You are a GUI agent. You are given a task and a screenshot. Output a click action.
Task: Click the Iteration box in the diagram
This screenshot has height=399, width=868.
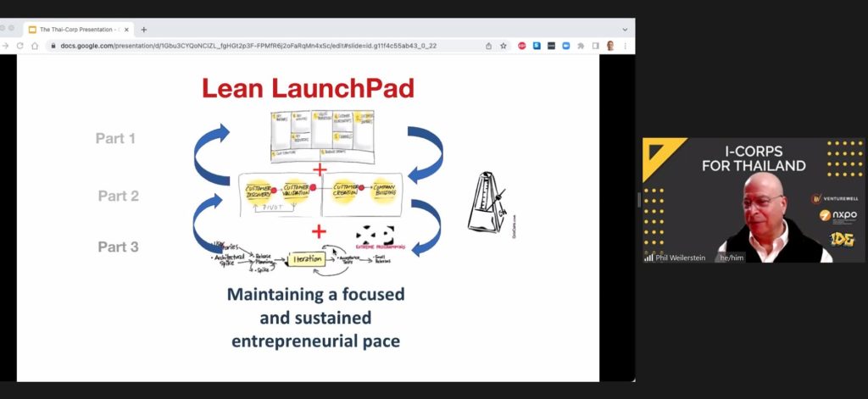tap(307, 259)
